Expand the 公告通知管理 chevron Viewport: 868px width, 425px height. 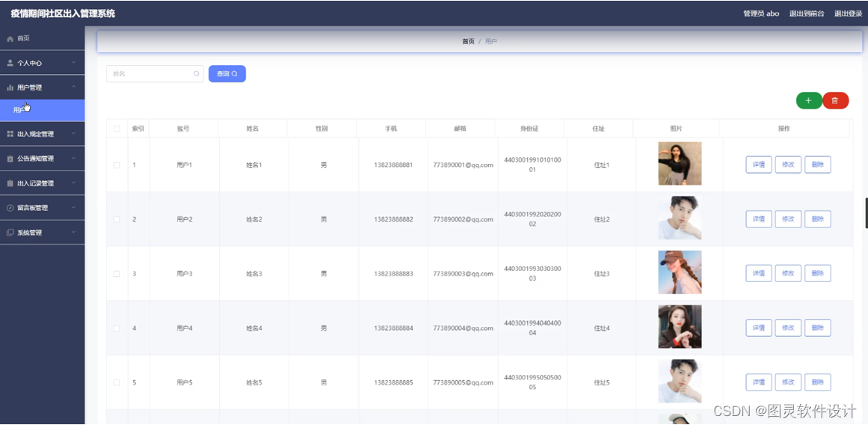click(x=73, y=158)
